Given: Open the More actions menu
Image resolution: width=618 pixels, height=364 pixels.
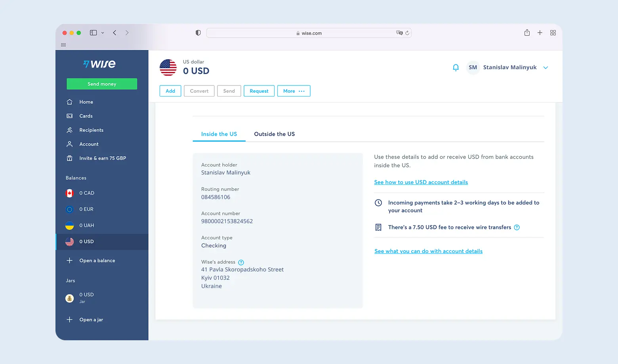Looking at the screenshot, I should click(294, 91).
